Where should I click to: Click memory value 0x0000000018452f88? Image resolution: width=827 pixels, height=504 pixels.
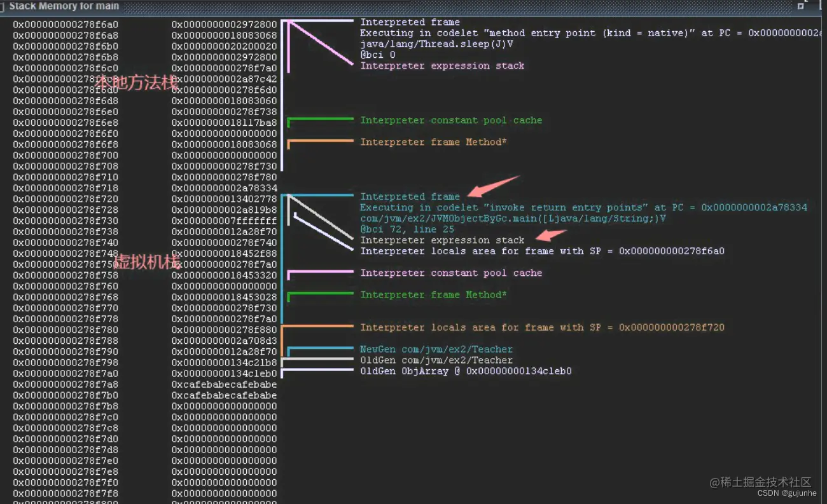point(225,254)
